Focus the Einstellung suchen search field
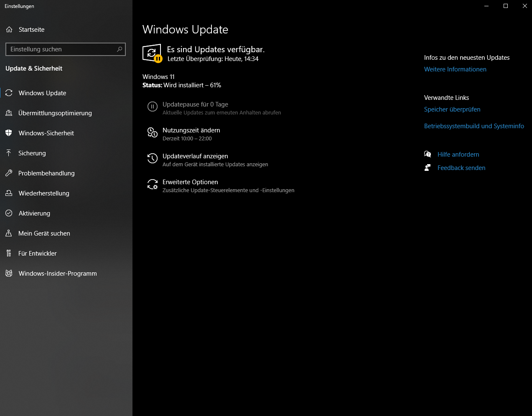532x416 pixels. click(66, 49)
